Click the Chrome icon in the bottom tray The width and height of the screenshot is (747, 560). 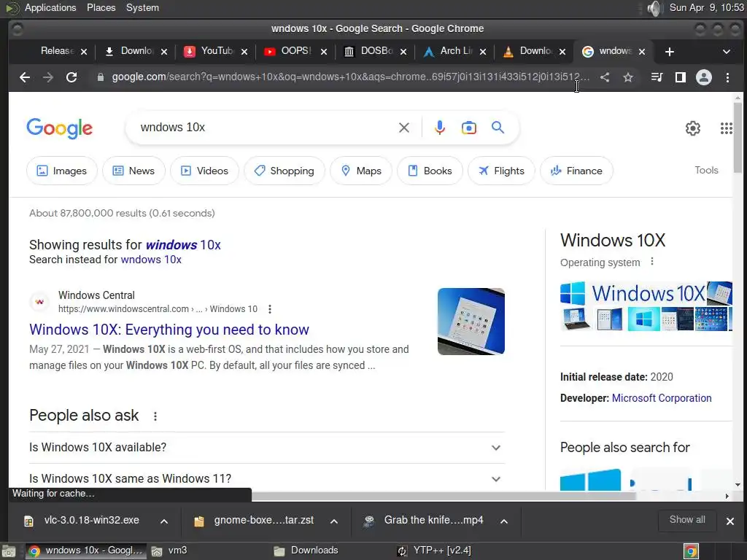(x=691, y=551)
